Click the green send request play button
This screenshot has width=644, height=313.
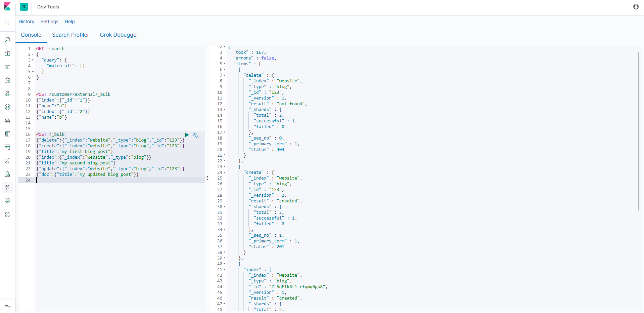point(187,135)
